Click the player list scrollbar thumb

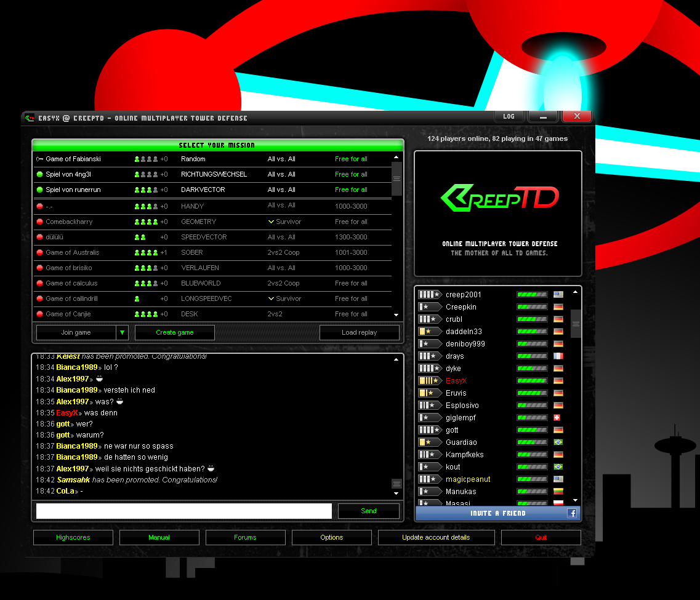click(576, 324)
